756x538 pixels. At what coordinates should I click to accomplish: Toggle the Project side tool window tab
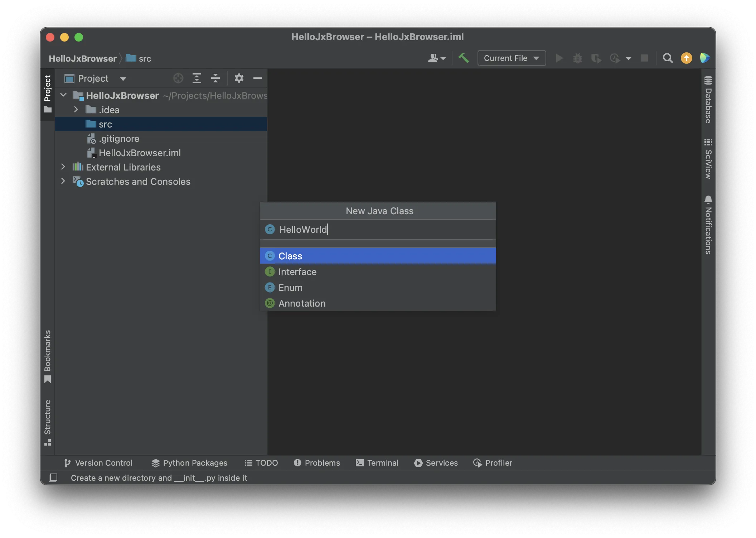(48, 94)
